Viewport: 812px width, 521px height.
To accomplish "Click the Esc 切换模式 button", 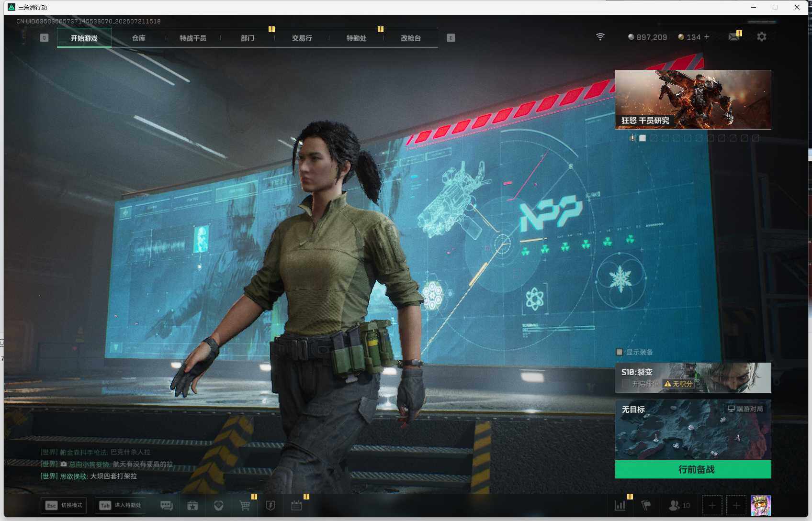I will 64,505.
